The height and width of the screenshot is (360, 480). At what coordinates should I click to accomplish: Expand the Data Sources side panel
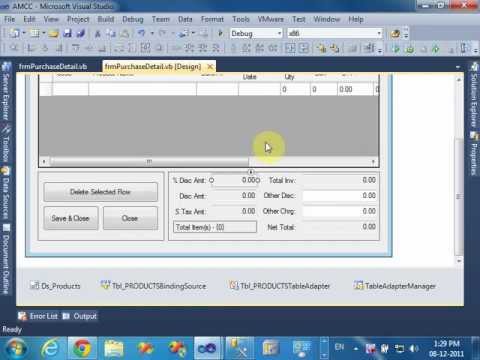coord(6,193)
